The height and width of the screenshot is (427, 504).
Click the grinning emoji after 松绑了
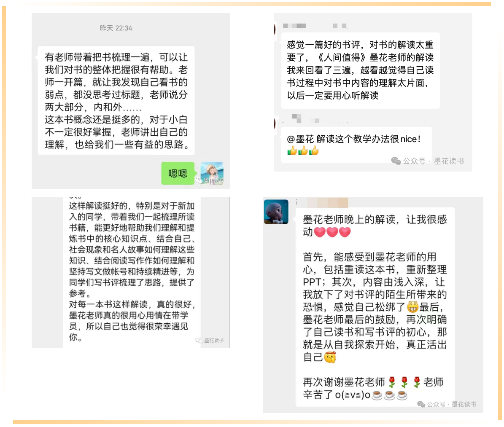coord(413,307)
